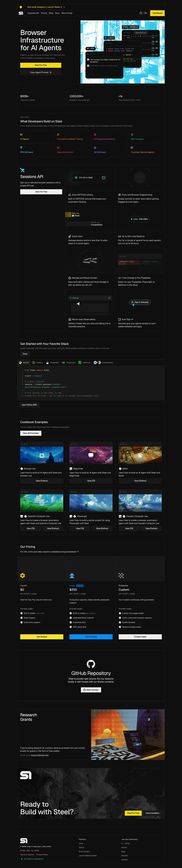
Task: Click the Auto CAPTCHA solving icon
Action: [x=70, y=195]
